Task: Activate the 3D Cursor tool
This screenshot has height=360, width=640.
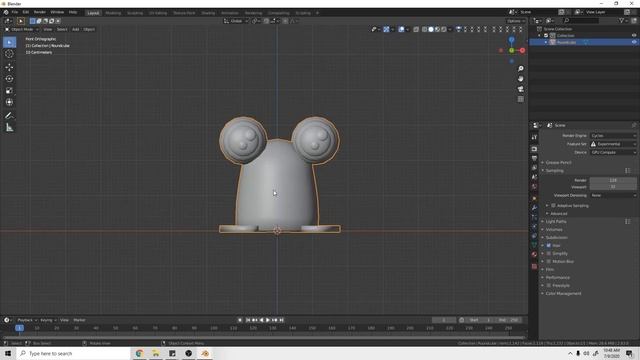Action: [9, 54]
